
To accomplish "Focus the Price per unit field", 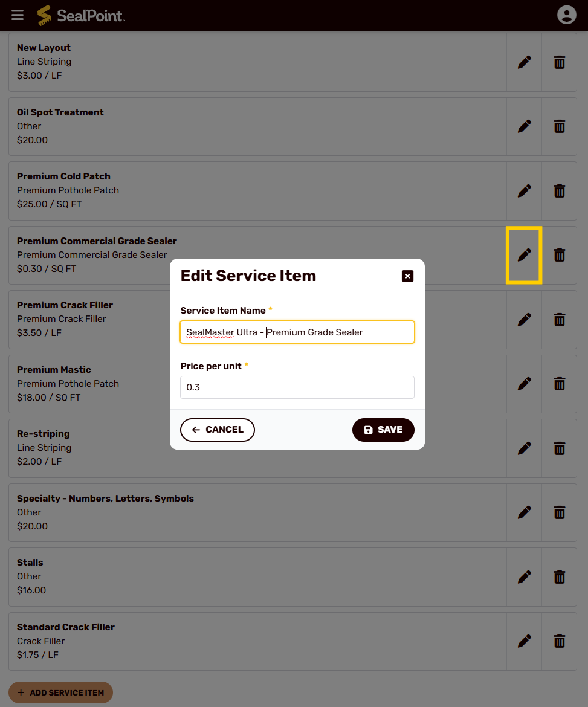I will pyautogui.click(x=297, y=387).
